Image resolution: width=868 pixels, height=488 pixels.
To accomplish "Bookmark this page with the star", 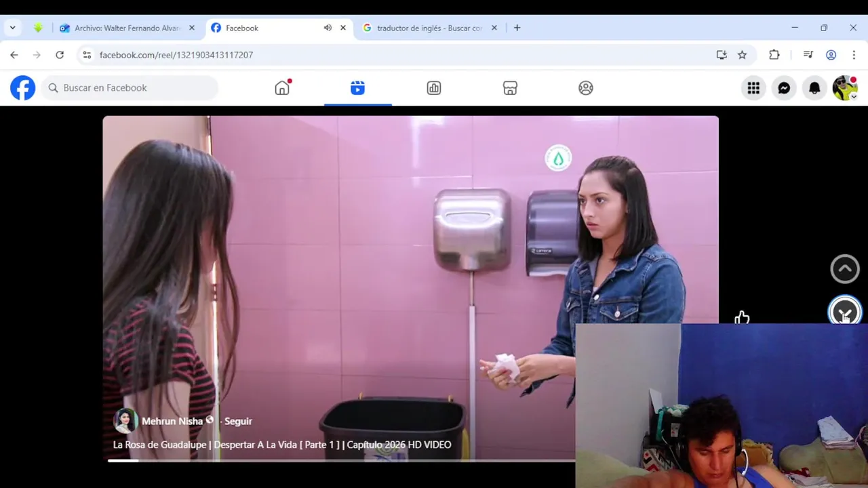I will (742, 55).
